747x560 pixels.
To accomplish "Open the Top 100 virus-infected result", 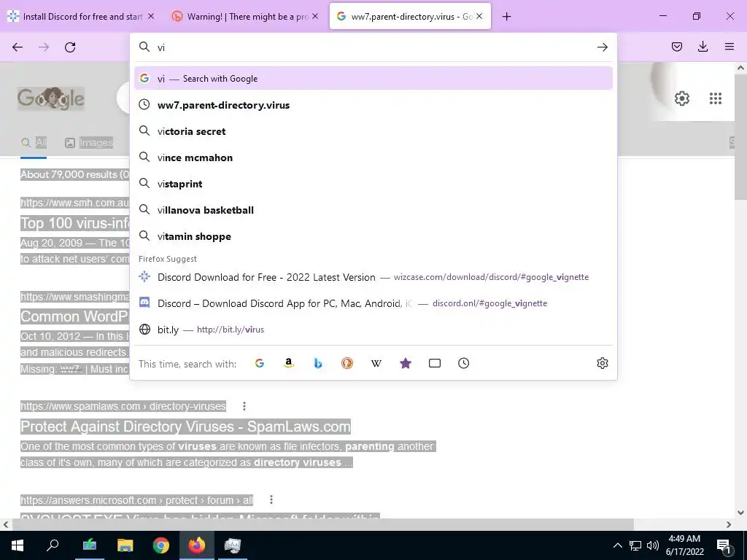I will pos(75,223).
